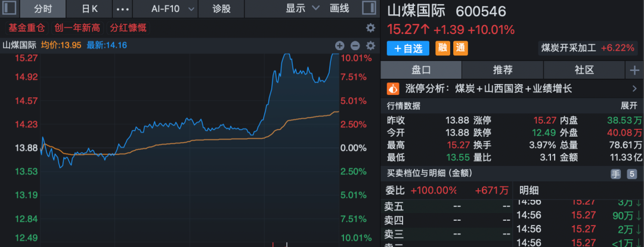The height and width of the screenshot is (247, 644).
Task: Open more chart period options (three dots)
Action: (x=122, y=8)
